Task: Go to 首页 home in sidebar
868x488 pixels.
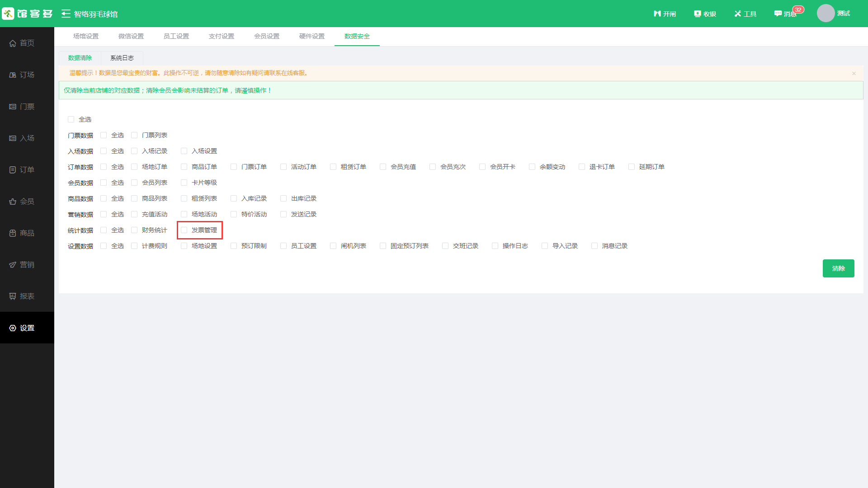Action: coord(27,43)
